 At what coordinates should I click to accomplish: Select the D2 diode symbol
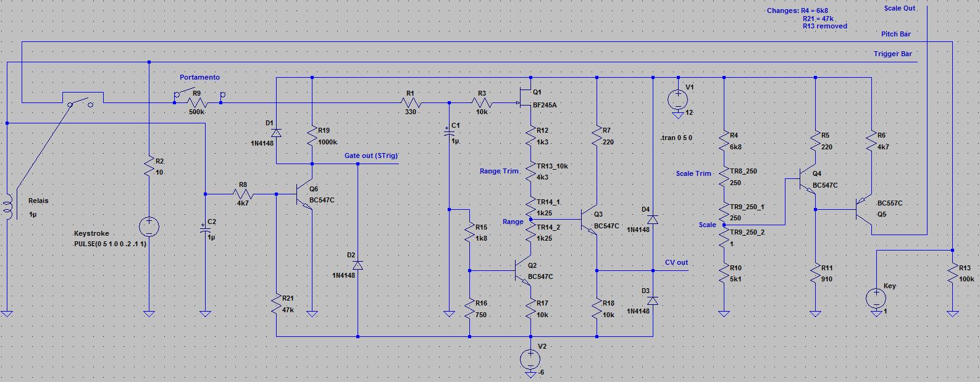(358, 265)
